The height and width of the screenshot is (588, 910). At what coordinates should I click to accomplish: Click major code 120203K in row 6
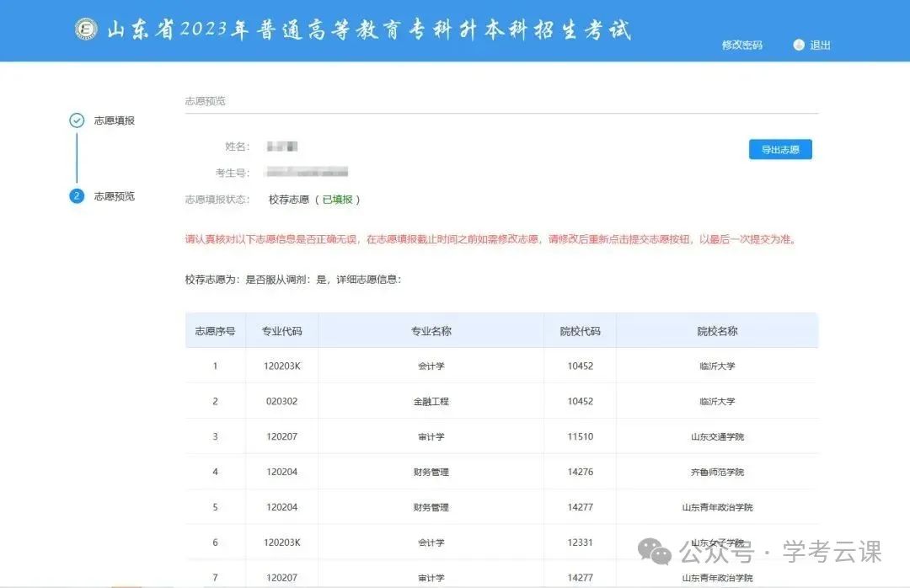(282, 543)
